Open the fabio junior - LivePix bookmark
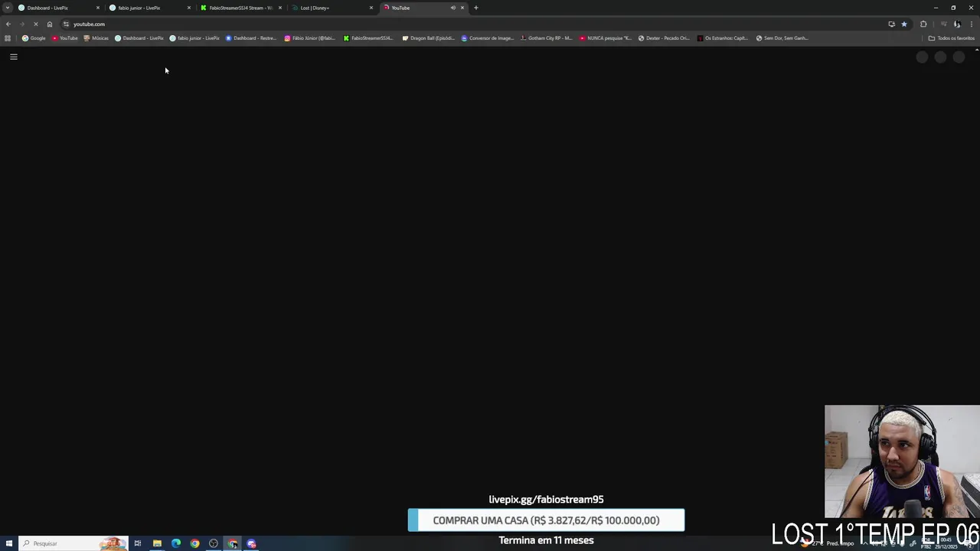The height and width of the screenshot is (551, 980). click(194, 38)
